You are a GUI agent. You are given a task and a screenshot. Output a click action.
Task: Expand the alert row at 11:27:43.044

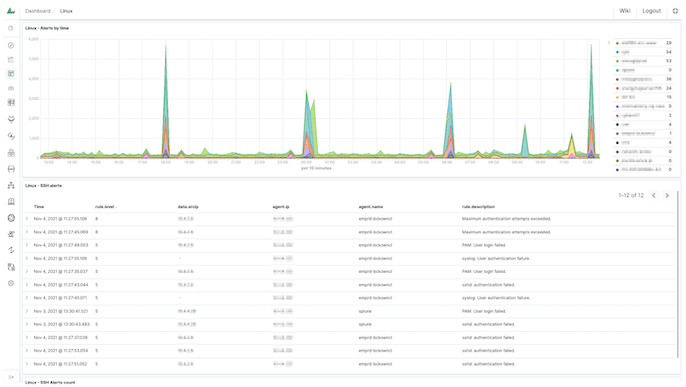27,285
